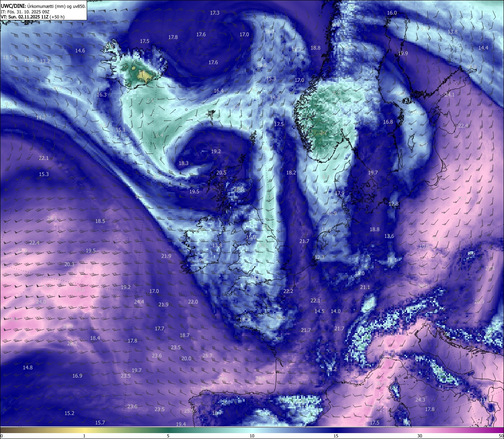The width and height of the screenshot is (504, 439).
Task: Click the 17.7 map value
Action: click(159, 329)
